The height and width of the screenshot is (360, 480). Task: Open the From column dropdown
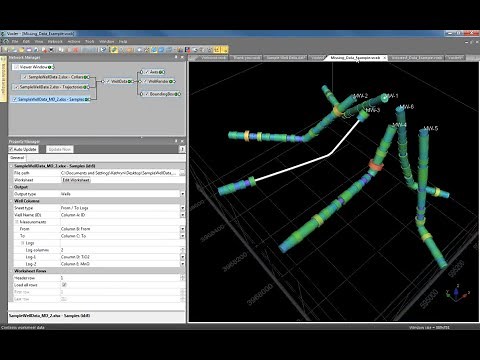coord(182,229)
